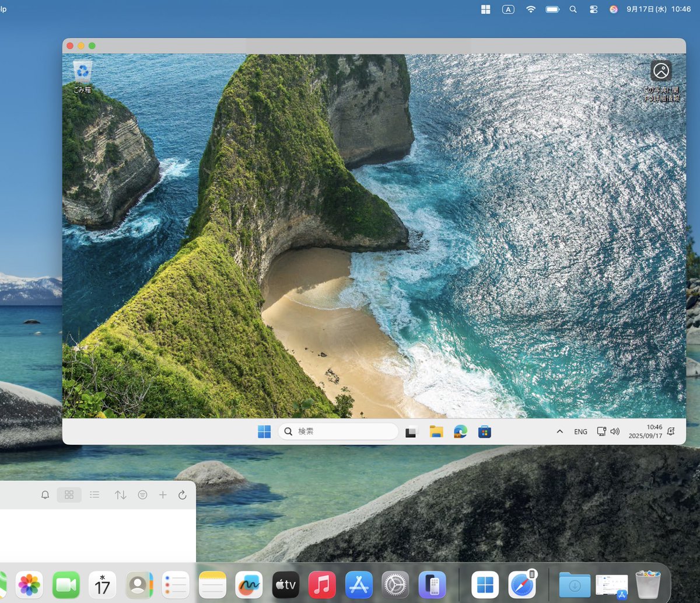The image size is (700, 603).
Task: Open Notes from the Dock
Action: click(212, 584)
